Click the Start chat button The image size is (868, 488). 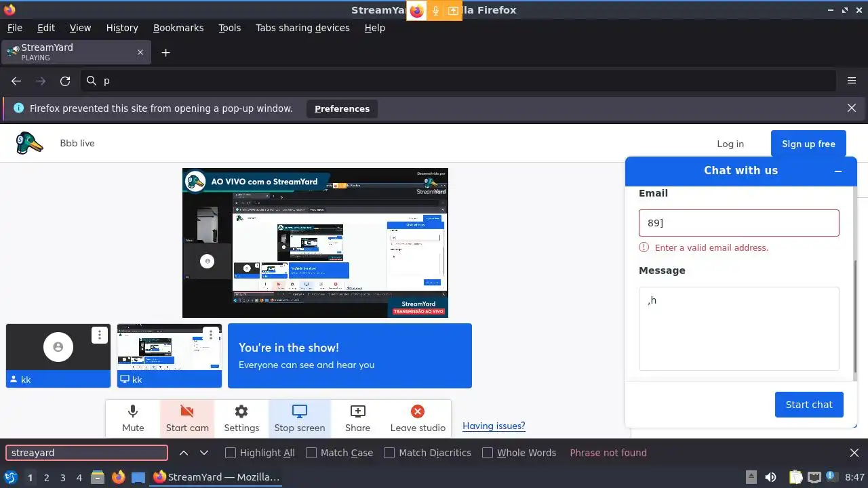coord(809,405)
